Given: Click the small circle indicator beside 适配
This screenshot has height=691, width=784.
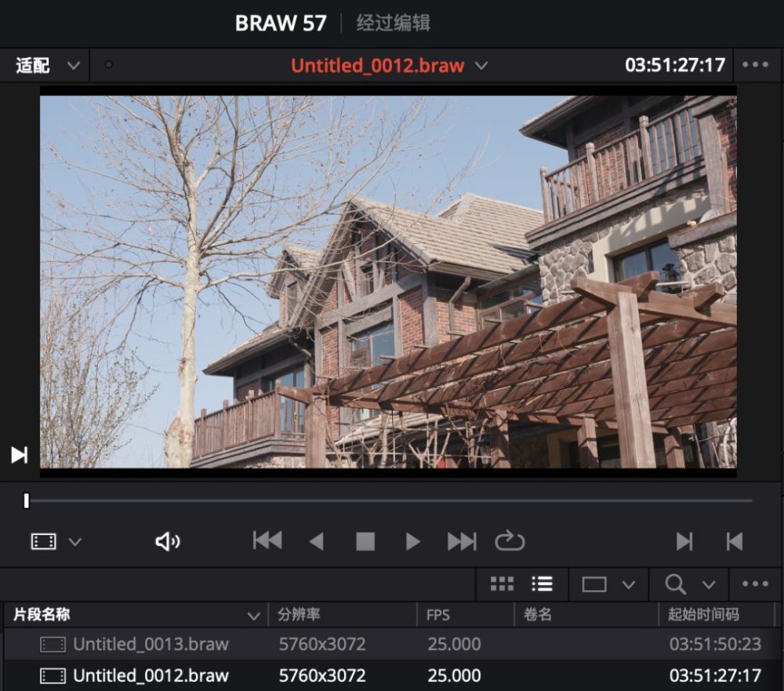Looking at the screenshot, I should tap(108, 64).
